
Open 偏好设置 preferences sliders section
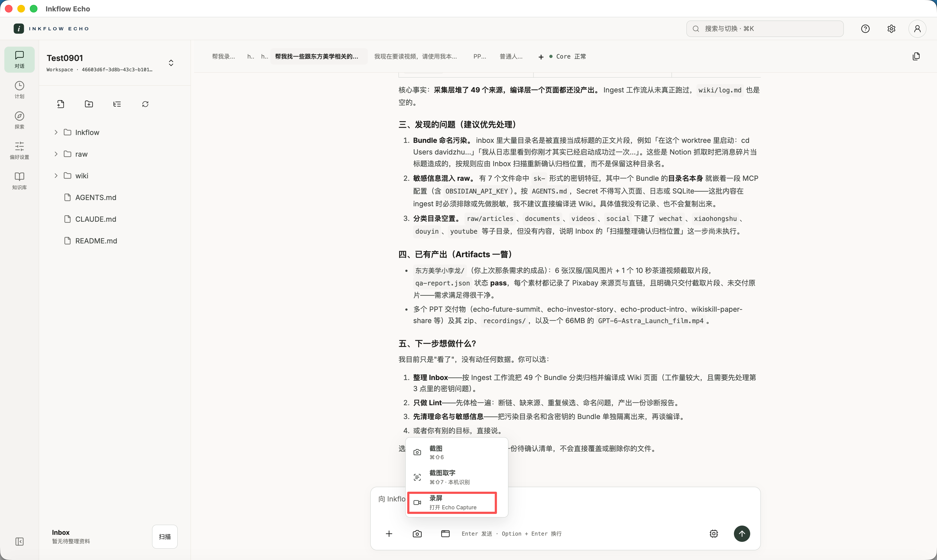(x=19, y=150)
